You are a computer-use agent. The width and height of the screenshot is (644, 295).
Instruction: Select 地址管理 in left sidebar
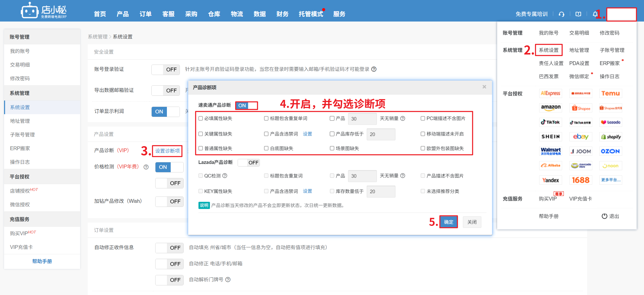pos(20,121)
